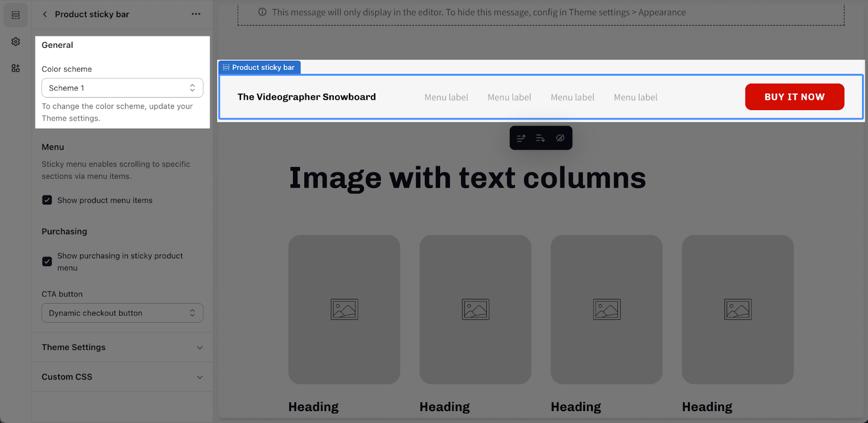
Task: Uncheck Show purchasing in sticky product menu
Action: 47,261
